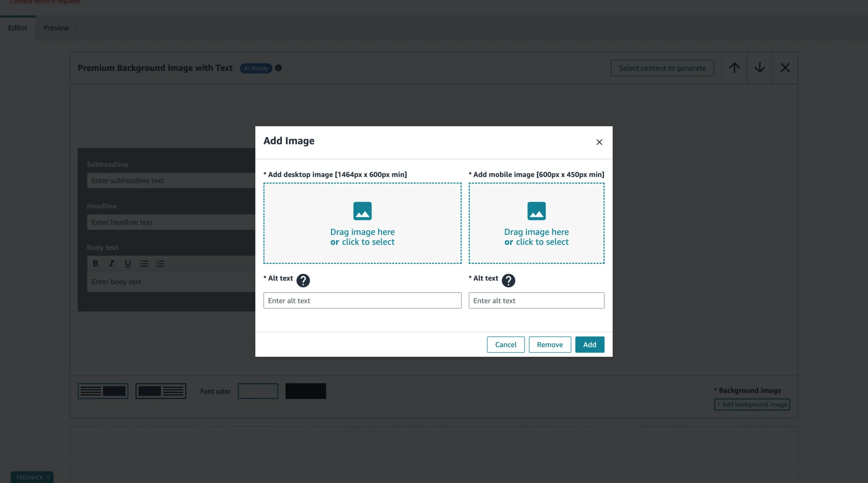868x483 pixels.
Task: Close the Add Image dialog
Action: coord(599,142)
